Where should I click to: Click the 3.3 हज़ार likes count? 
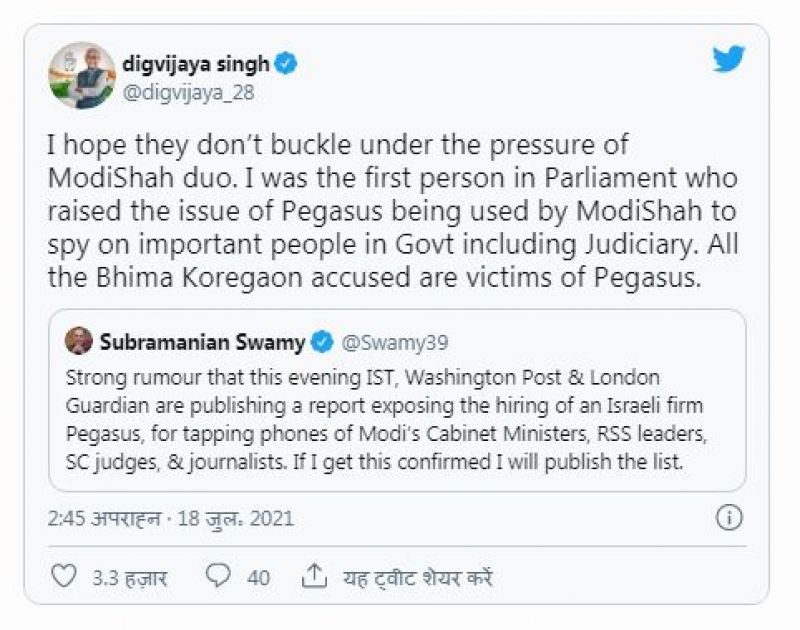pos(129,577)
